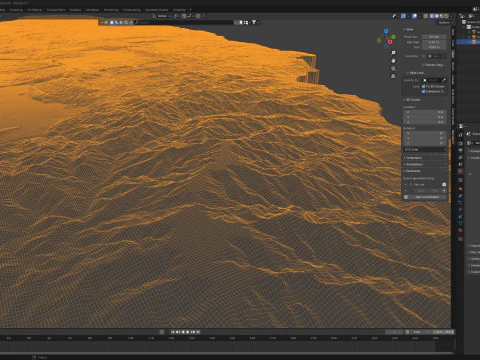This screenshot has width=480, height=360.
Task: Click the Clip Start value field
Action: coord(434,42)
